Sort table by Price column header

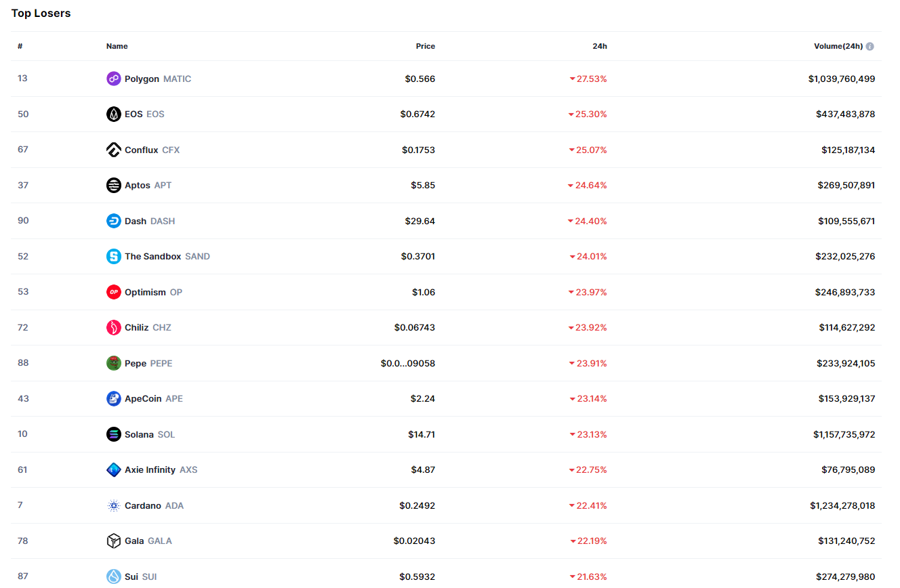(425, 46)
